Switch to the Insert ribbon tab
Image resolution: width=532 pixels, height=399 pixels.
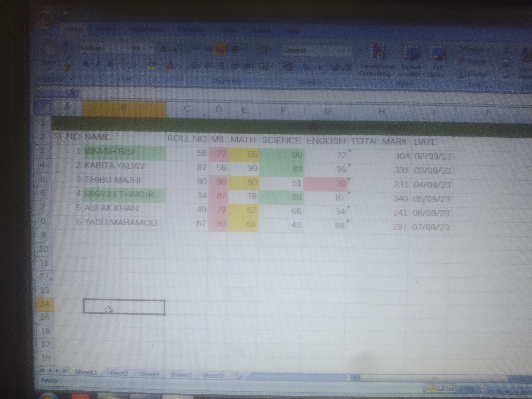[x=104, y=29]
